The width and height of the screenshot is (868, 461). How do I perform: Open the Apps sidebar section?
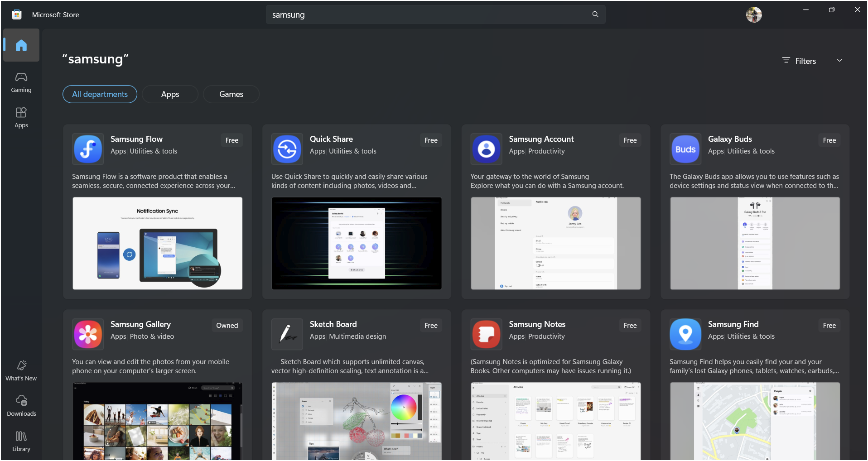point(21,118)
